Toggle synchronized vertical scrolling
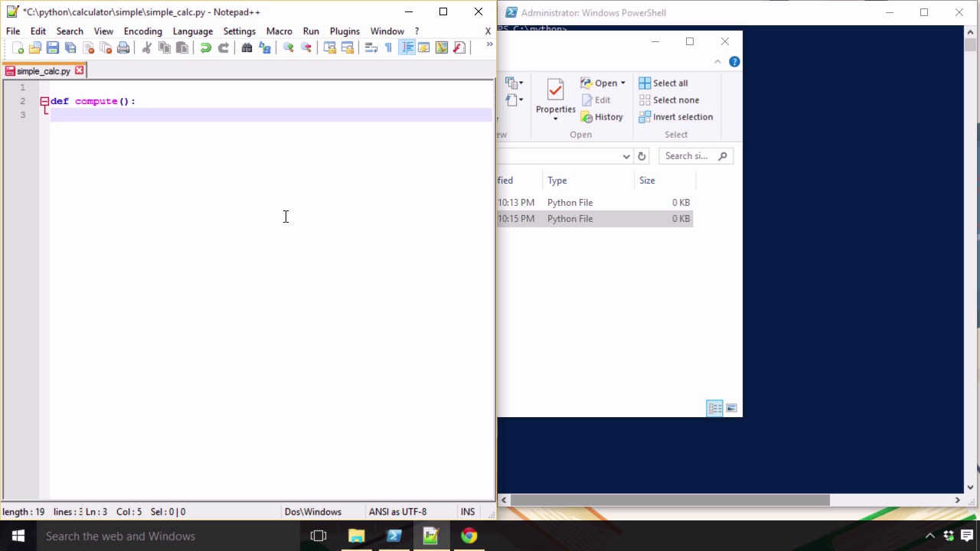Image resolution: width=980 pixels, height=551 pixels. coord(330,47)
